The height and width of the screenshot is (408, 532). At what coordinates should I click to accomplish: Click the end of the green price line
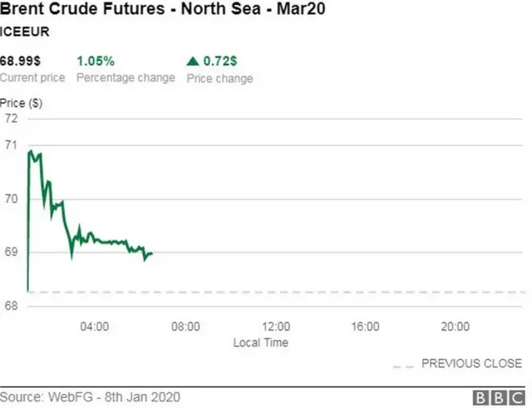click(152, 253)
